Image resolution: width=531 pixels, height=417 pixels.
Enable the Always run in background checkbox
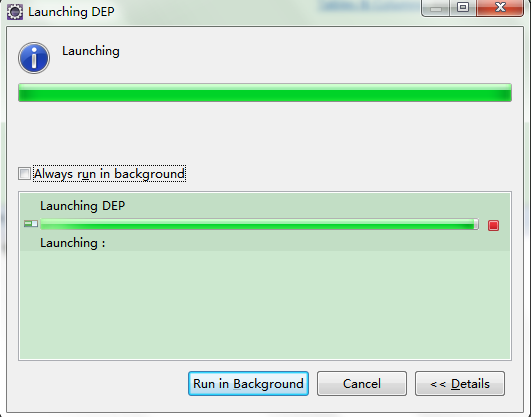24,173
